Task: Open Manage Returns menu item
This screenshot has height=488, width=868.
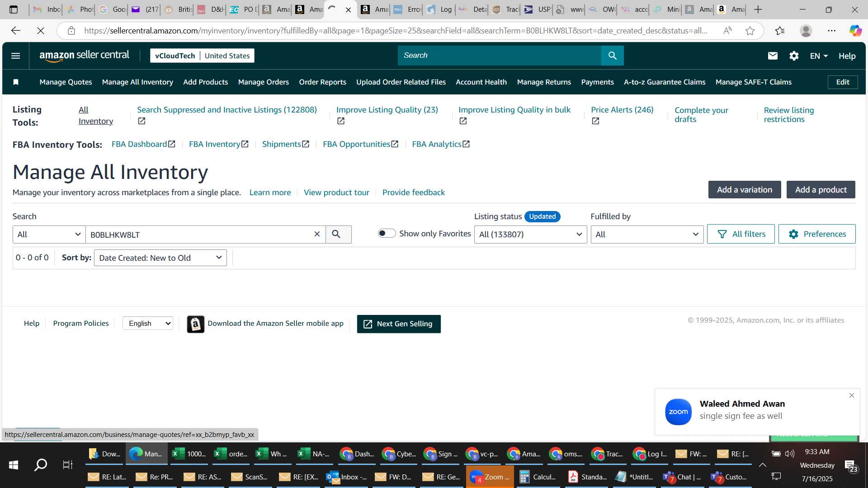Action: pos(544,82)
